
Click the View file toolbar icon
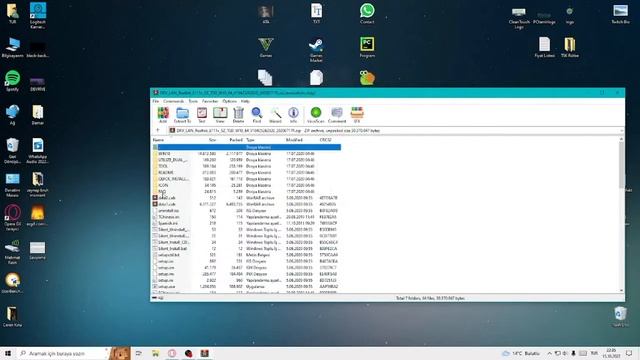click(220, 114)
